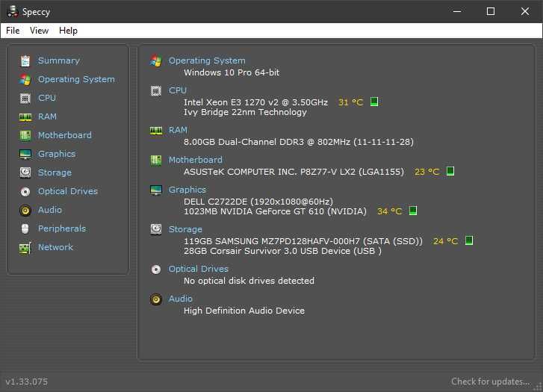
Task: Click the Storage drive icon in main panel
Action: coord(156,229)
